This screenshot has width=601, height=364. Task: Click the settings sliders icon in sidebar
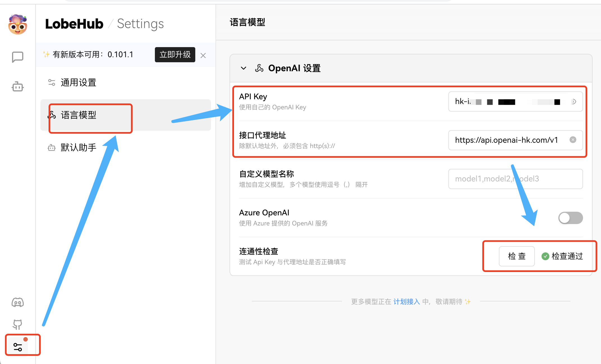pos(18,347)
